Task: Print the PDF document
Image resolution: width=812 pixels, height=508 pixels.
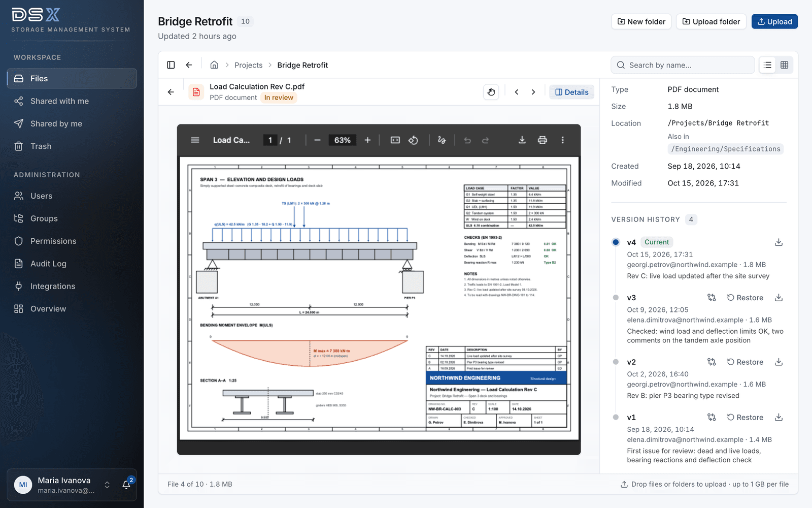Action: 543,140
